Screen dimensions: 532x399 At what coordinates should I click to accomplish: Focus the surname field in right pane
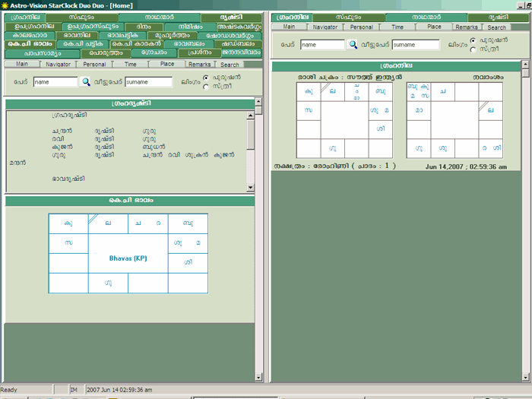(x=416, y=45)
